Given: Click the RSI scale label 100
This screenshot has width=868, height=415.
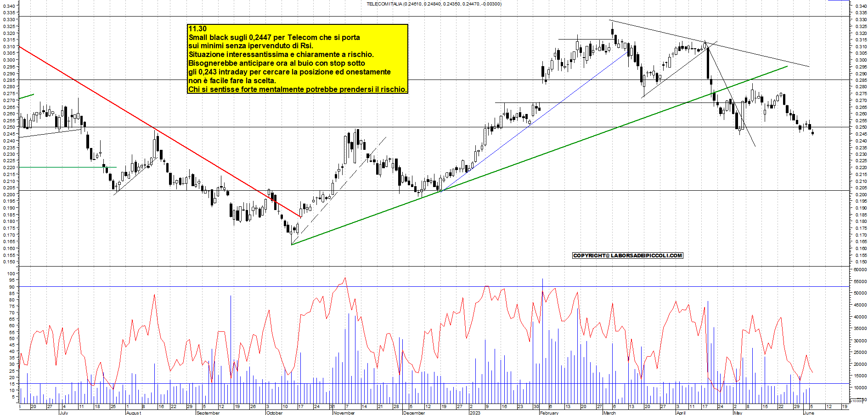Looking at the screenshot, I should coord(11,273).
